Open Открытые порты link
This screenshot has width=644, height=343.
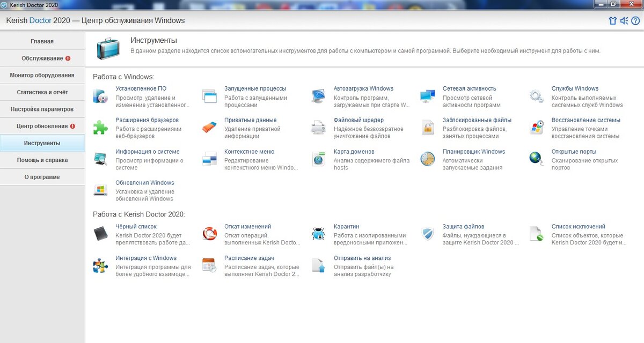click(574, 152)
